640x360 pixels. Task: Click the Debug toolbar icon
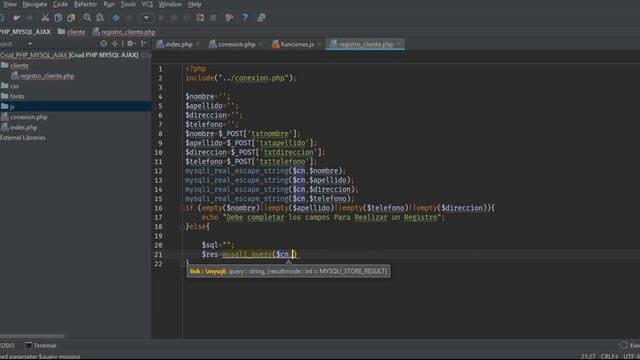(174, 18)
